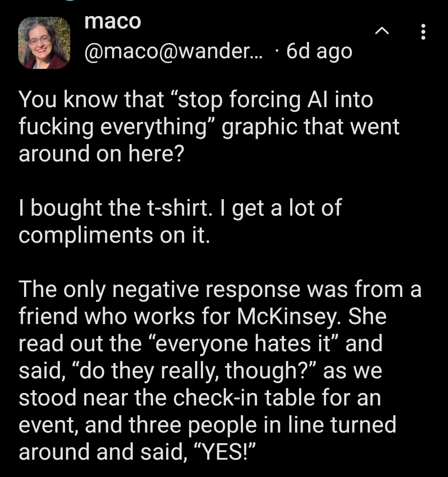
Task: Tap the "I bought the t-shirt" paragraph
Action: tap(180, 221)
